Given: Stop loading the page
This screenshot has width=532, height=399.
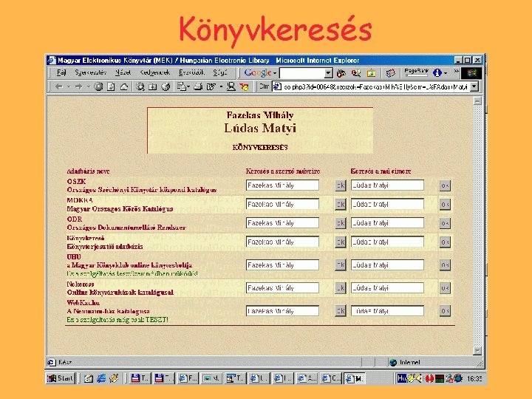Looking at the screenshot, I should coord(98,87).
